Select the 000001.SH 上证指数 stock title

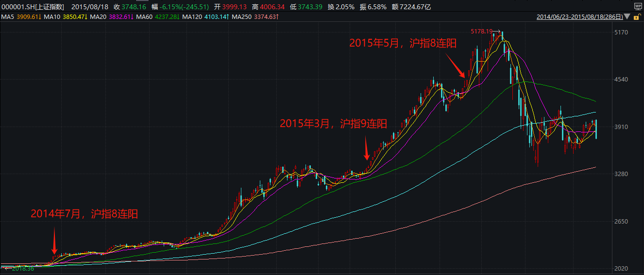click(33, 7)
